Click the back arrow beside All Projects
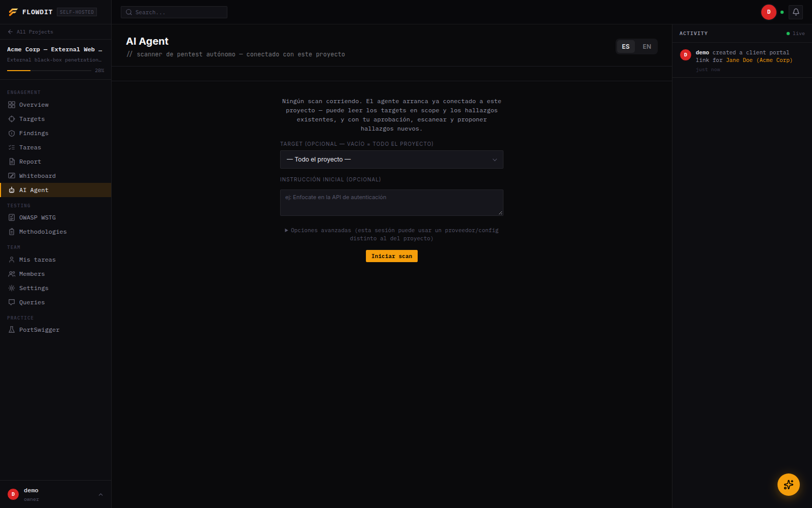Image resolution: width=812 pixels, height=508 pixels. pos(10,31)
